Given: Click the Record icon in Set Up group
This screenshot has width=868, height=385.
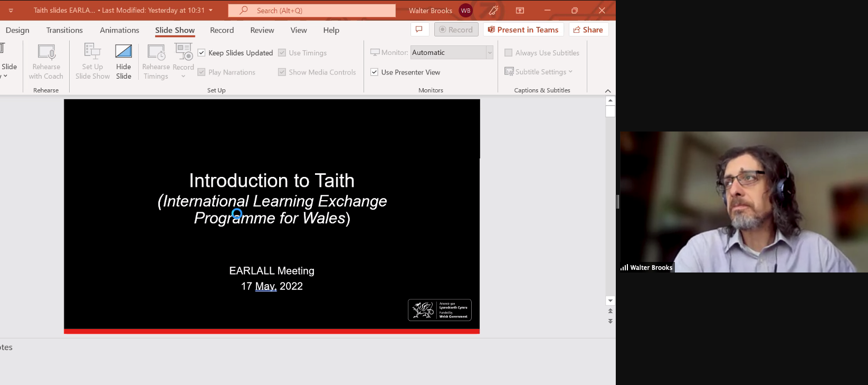Looking at the screenshot, I should pos(184,52).
